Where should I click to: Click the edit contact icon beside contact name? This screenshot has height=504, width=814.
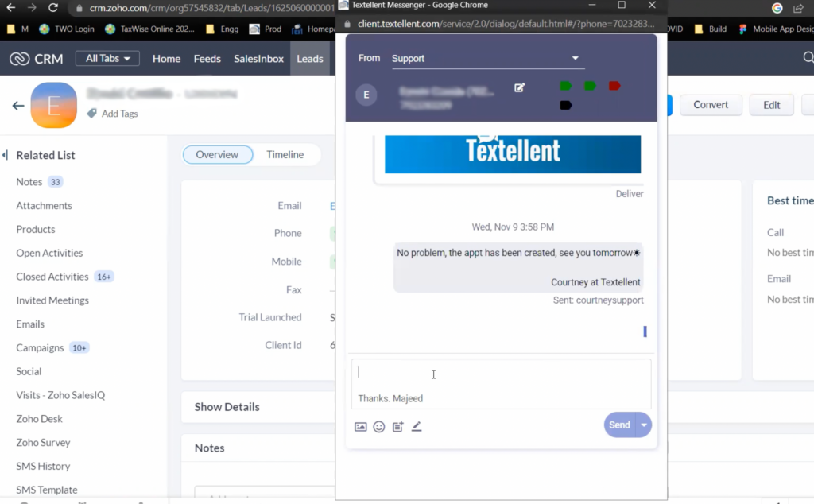pos(519,87)
